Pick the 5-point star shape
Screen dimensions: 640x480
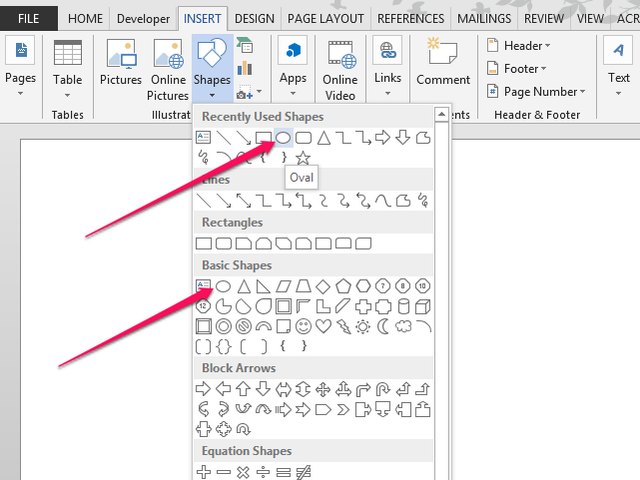303,158
